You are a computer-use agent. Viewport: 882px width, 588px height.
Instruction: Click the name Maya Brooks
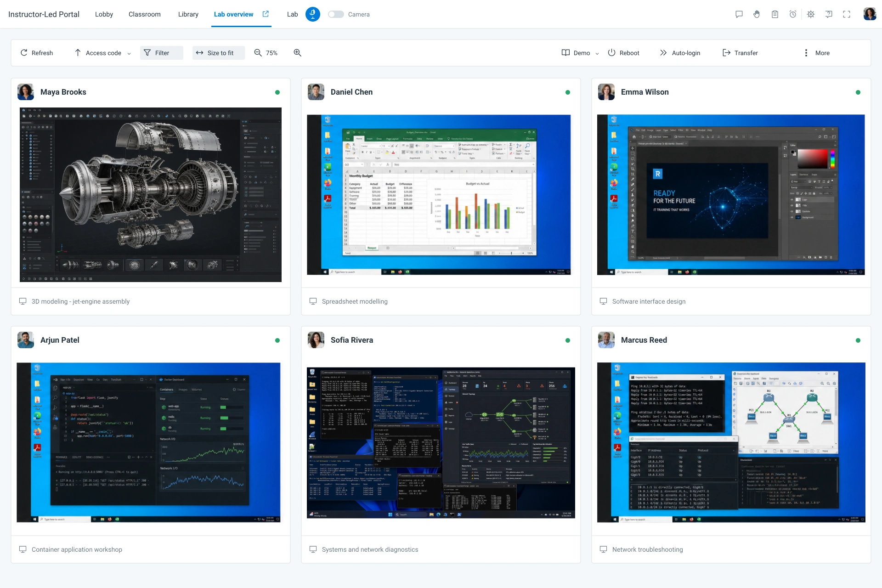click(63, 92)
